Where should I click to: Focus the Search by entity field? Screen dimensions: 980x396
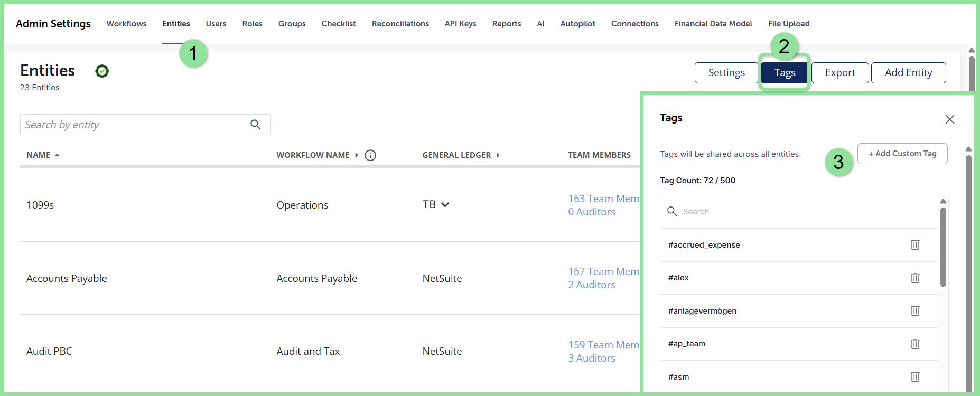pyautogui.click(x=145, y=125)
